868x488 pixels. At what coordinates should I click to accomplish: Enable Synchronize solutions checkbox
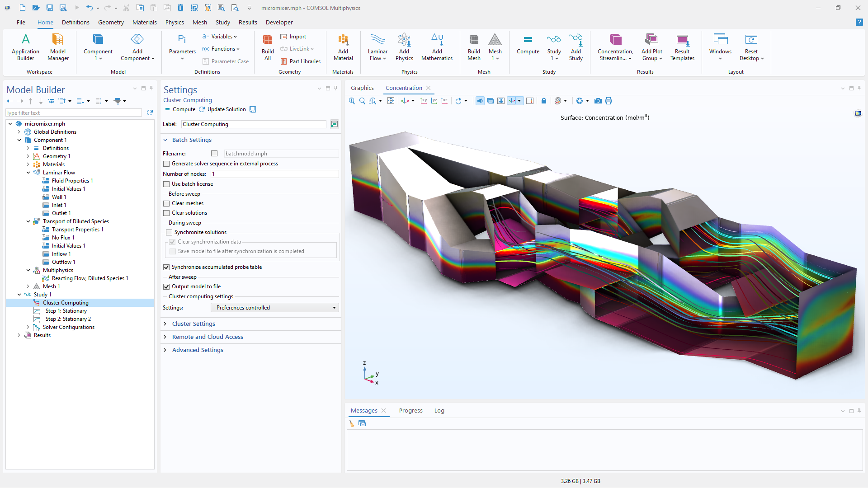click(x=169, y=232)
